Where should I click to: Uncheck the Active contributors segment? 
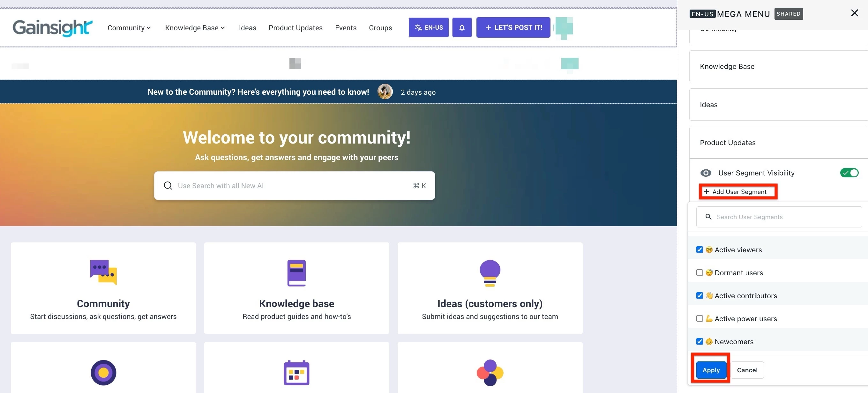point(700,295)
